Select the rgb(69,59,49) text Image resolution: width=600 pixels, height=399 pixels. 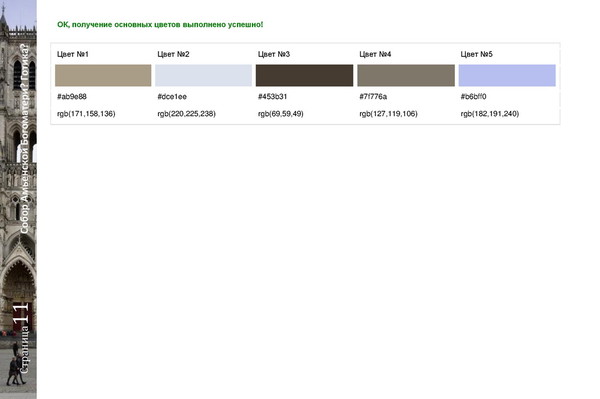(280, 114)
